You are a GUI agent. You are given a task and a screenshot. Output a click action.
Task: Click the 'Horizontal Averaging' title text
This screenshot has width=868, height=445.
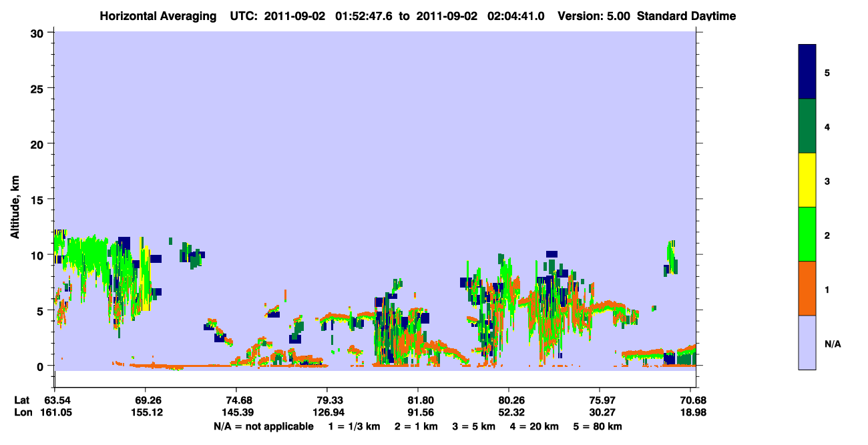pos(158,16)
